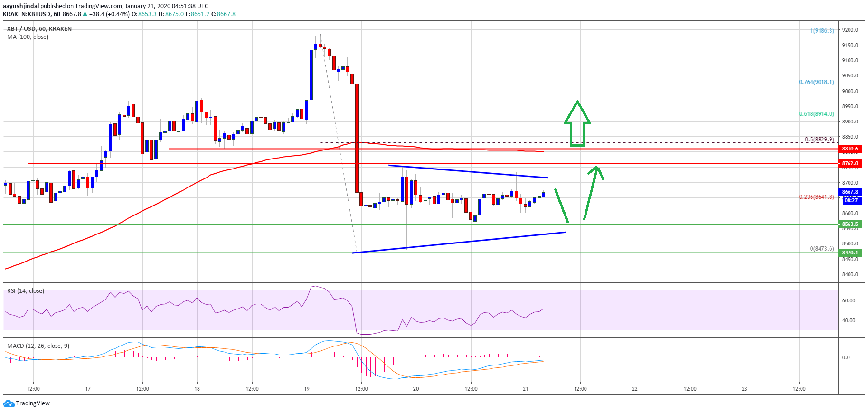Click the RSI 40.00 scale label

click(x=849, y=320)
